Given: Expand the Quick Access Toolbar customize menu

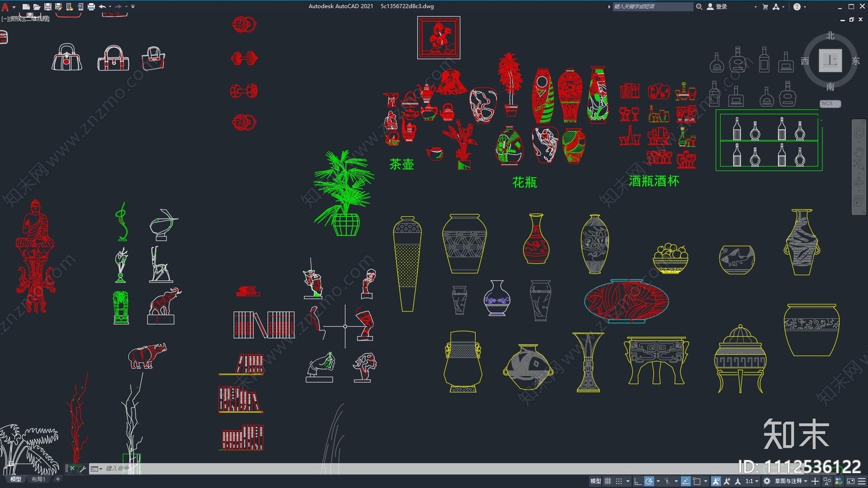Looking at the screenshot, I should click(x=133, y=7).
